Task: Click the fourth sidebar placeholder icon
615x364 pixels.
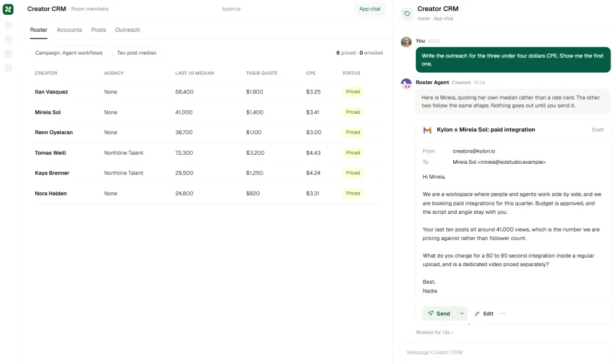Action: coord(8,68)
